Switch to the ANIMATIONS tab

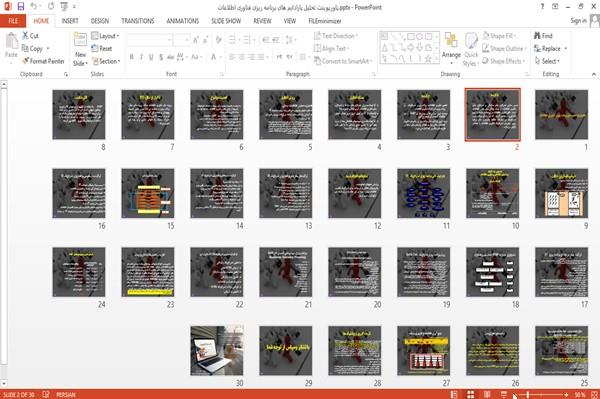(183, 21)
